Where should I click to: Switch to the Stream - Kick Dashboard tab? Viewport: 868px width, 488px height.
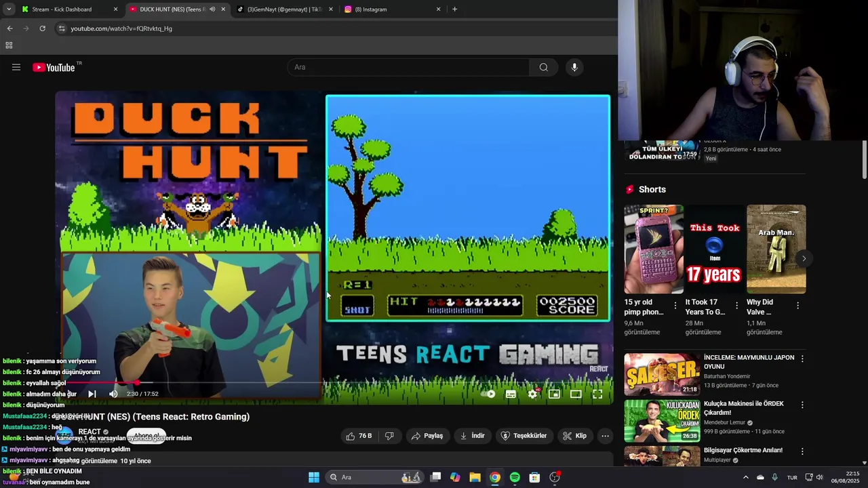point(70,9)
